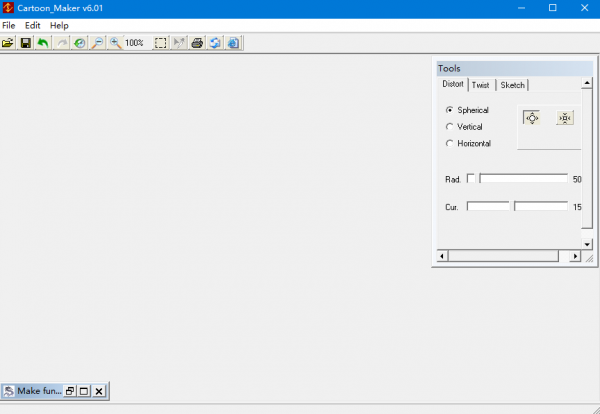Close the Cartoon_Maker application window
Image resolution: width=600 pixels, height=414 pixels.
click(x=584, y=8)
